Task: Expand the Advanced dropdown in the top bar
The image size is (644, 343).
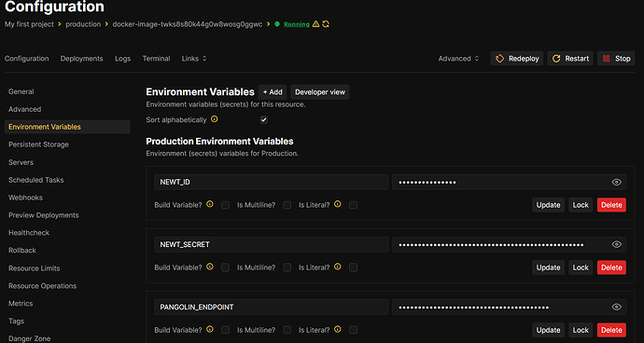Action: click(458, 59)
